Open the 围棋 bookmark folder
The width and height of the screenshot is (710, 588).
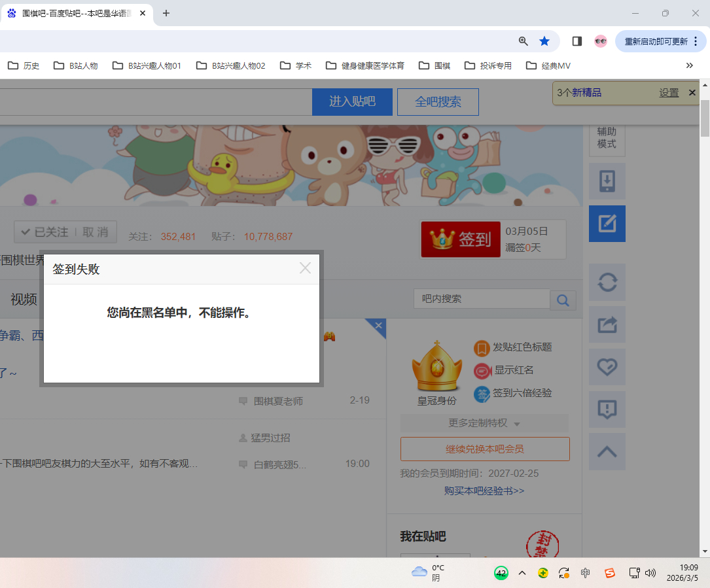pyautogui.click(x=436, y=65)
